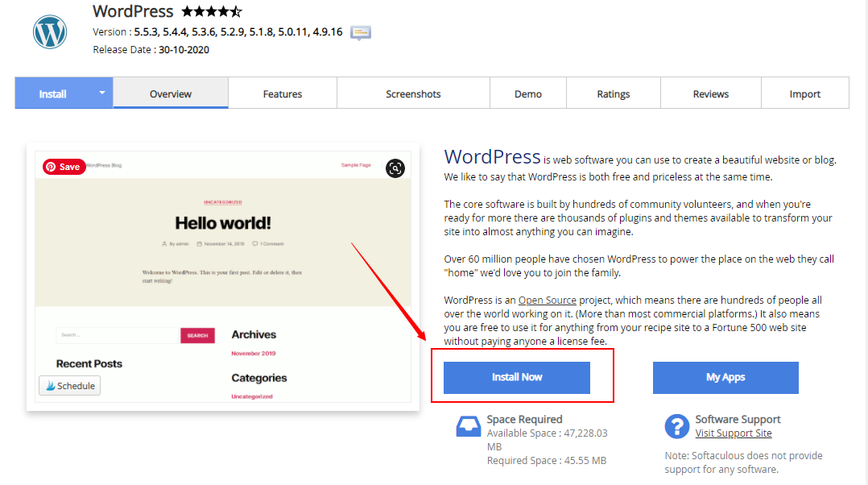Screen dimensions: 868x485
Task: Click the Sample Page link in preview
Action: pyautogui.click(x=356, y=165)
